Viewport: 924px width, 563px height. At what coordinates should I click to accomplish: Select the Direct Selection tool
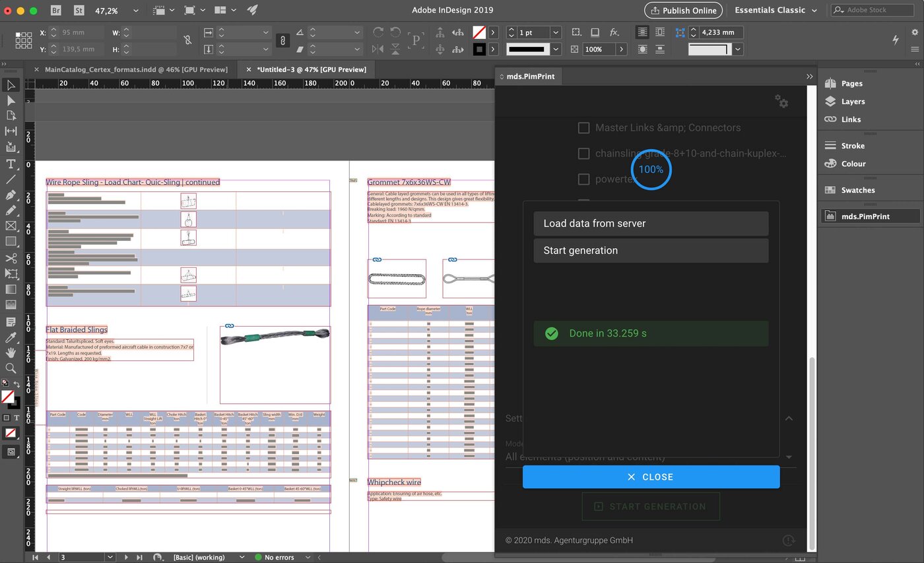pos(11,100)
